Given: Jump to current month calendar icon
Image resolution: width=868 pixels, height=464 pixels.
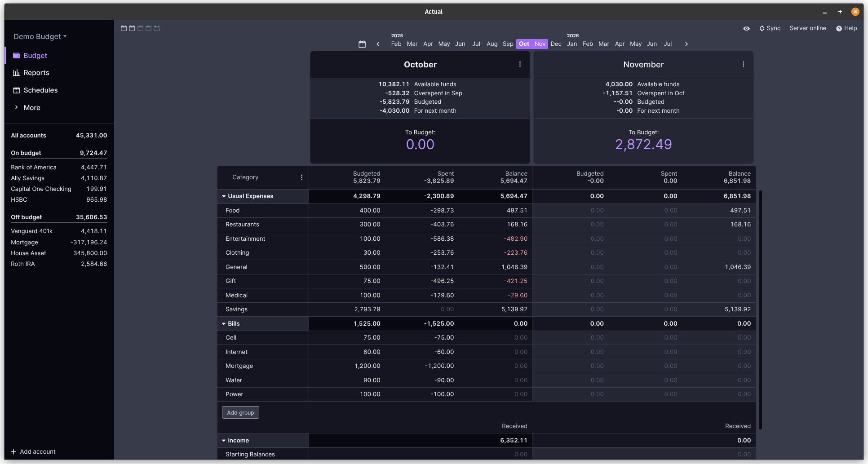Looking at the screenshot, I should pos(362,44).
